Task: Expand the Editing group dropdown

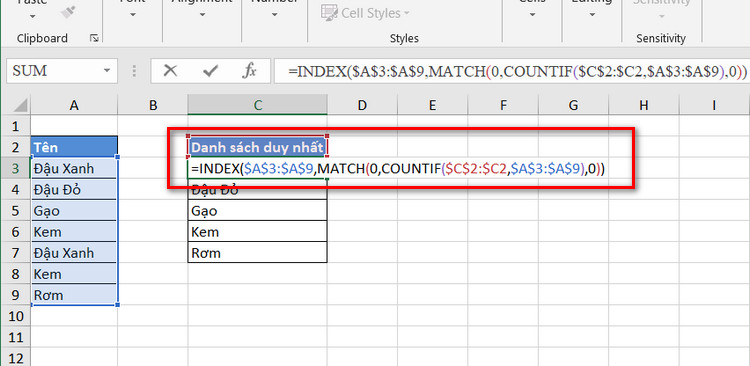Action: (x=592, y=15)
